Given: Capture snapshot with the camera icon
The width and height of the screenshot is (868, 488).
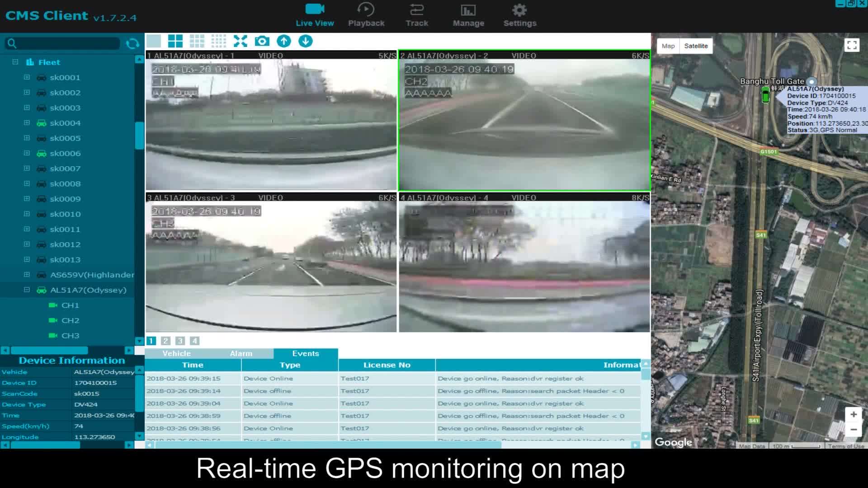Looking at the screenshot, I should click(x=262, y=41).
